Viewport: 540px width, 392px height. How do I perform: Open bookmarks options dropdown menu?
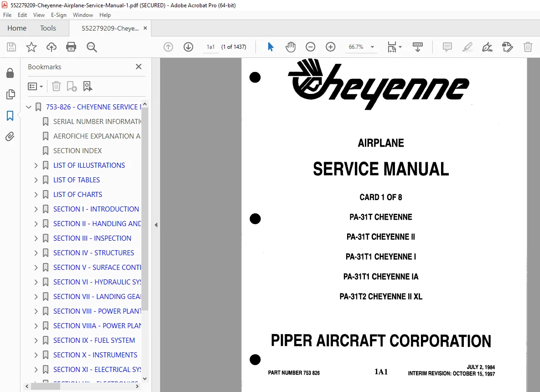point(36,87)
